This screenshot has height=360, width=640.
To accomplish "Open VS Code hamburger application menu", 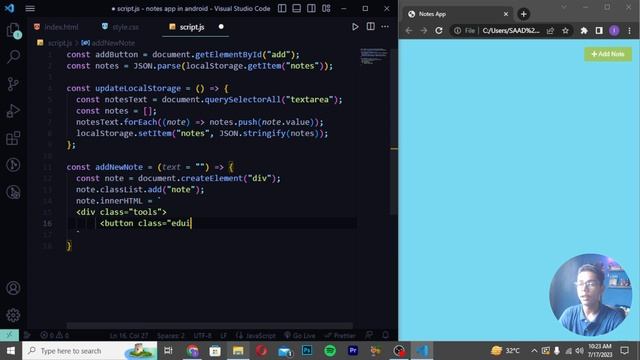I will [30, 8].
